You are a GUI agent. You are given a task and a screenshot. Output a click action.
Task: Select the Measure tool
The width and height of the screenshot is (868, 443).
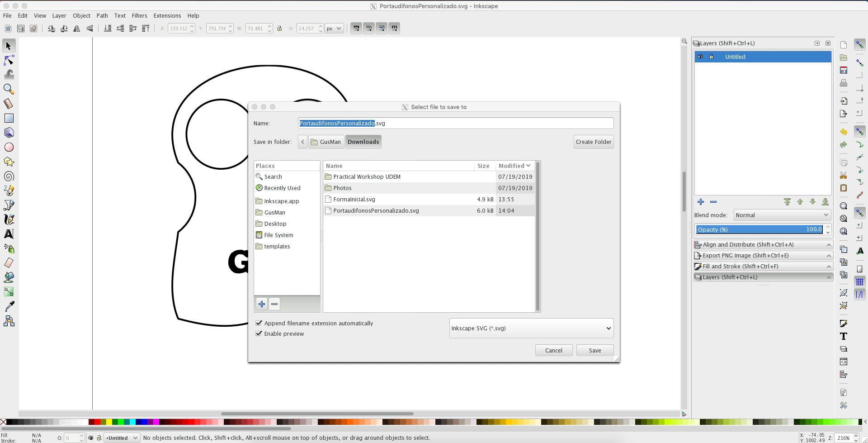click(9, 104)
